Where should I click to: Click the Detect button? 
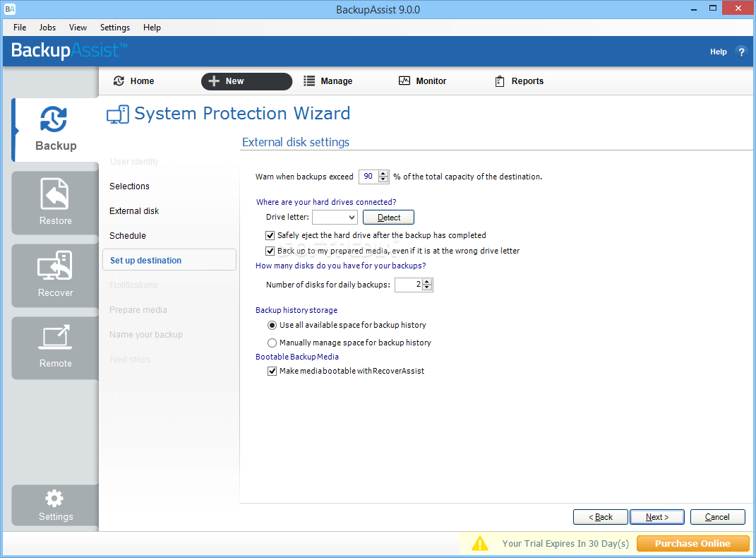click(x=389, y=218)
